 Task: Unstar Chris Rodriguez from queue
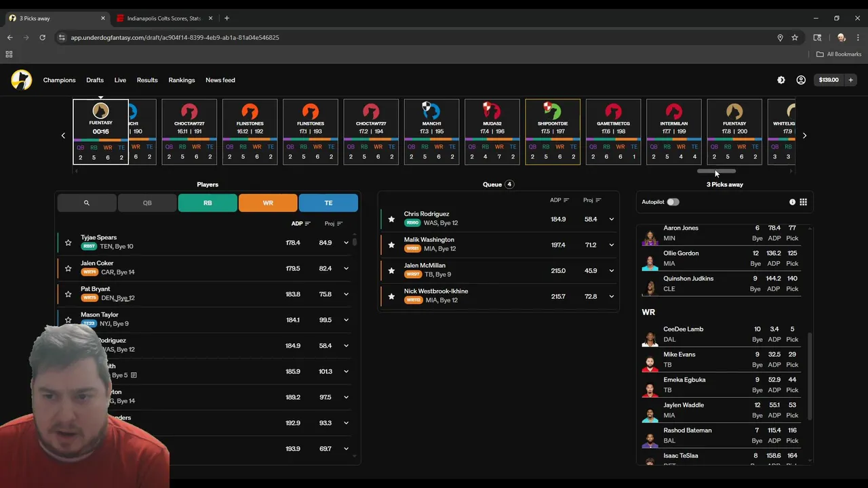[x=391, y=220]
